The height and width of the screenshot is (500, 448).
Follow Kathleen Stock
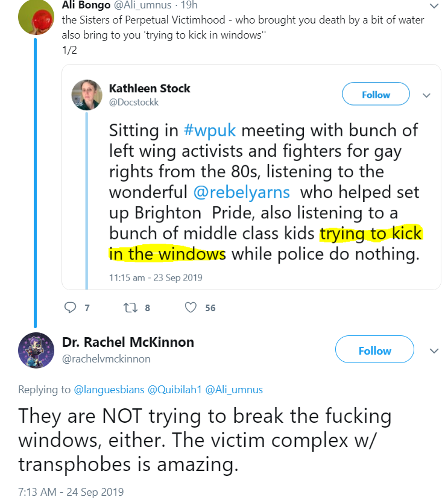coord(376,94)
